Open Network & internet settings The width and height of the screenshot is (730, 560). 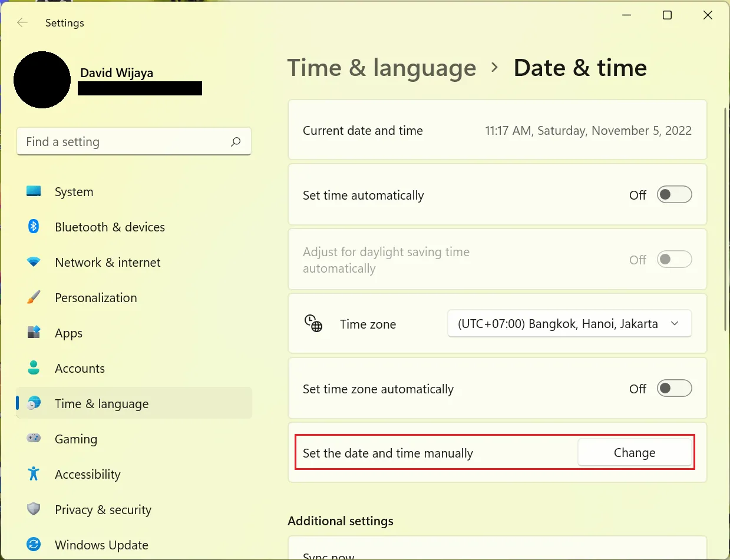click(x=134, y=263)
